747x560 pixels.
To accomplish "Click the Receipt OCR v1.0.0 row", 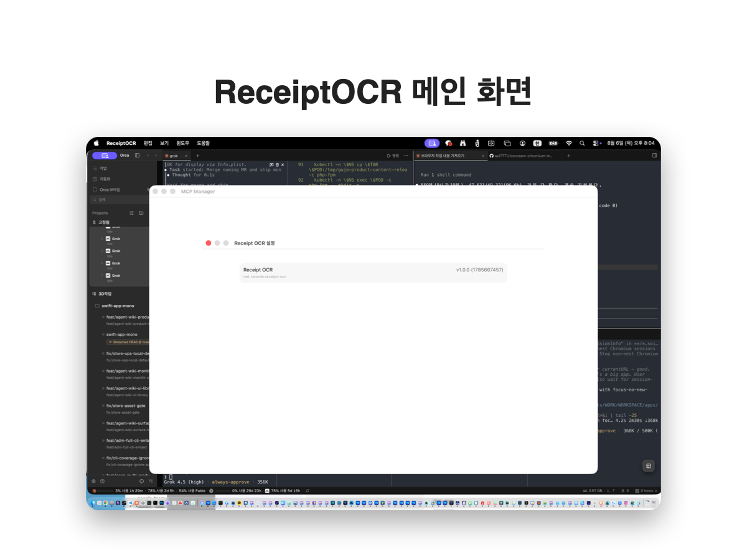I will point(374,273).
